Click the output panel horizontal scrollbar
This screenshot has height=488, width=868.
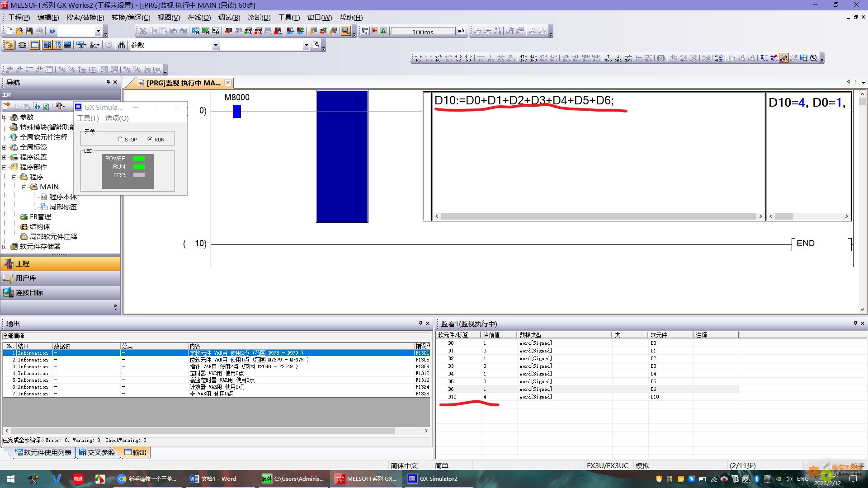[217, 431]
